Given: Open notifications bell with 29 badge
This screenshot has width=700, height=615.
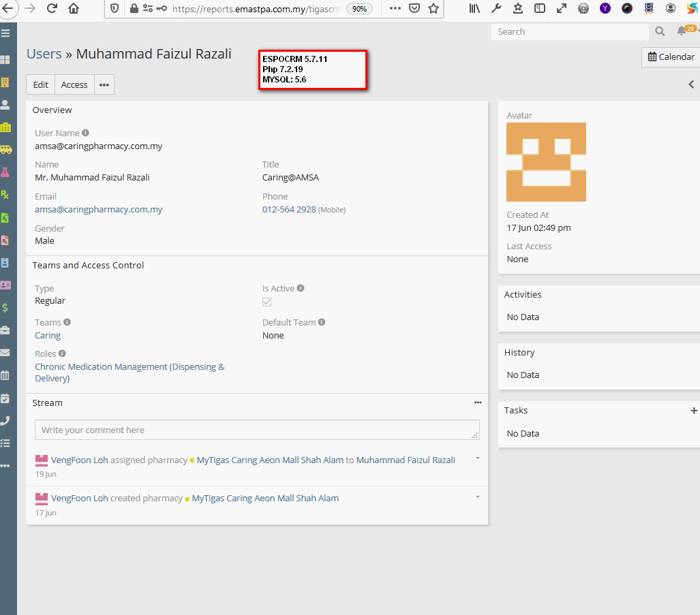Looking at the screenshot, I should pos(682,31).
